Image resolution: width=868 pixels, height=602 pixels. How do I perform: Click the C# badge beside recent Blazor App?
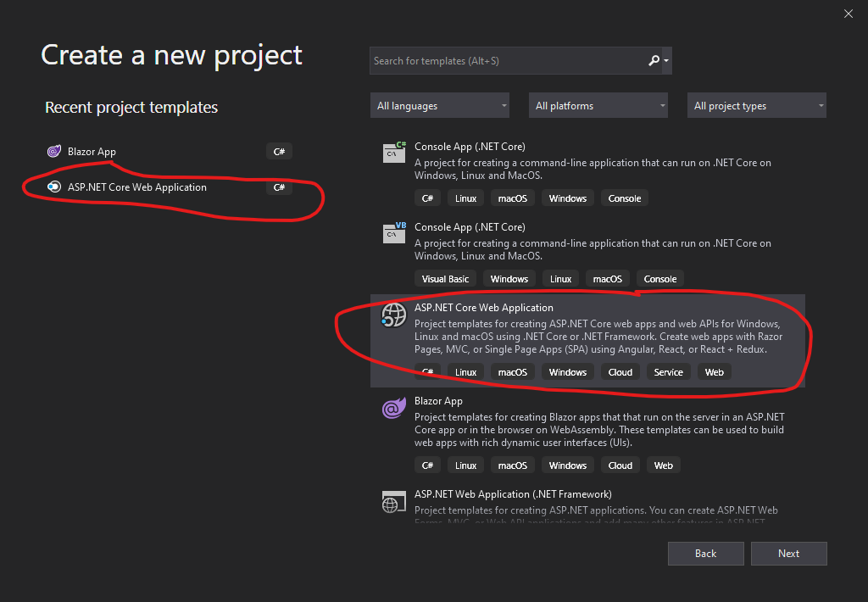pyautogui.click(x=279, y=151)
